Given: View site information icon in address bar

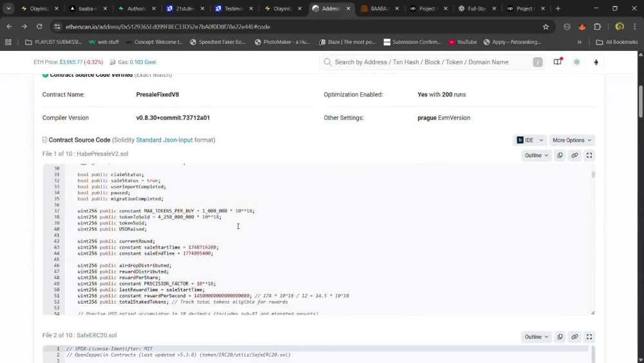Looking at the screenshot, I should point(57,26).
